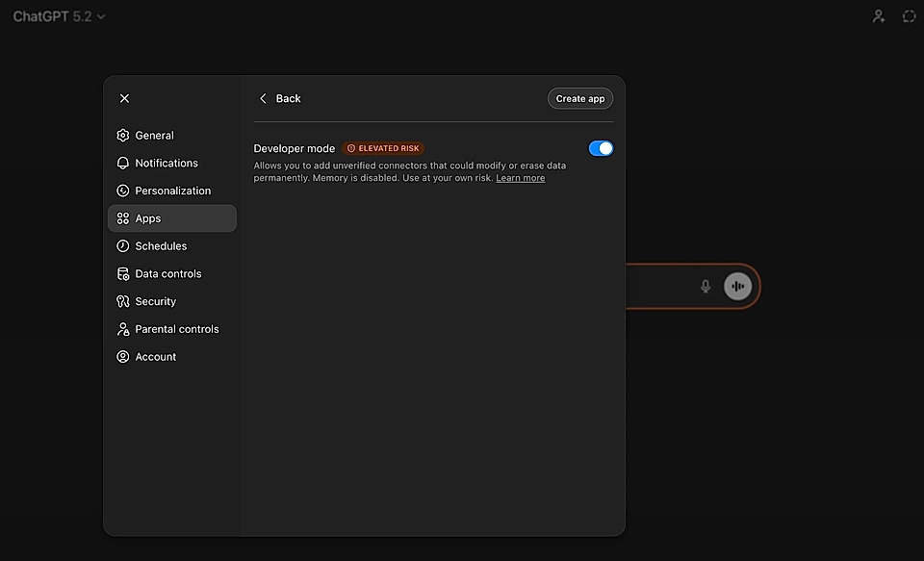
Task: Open the Learn more link
Action: 520,177
